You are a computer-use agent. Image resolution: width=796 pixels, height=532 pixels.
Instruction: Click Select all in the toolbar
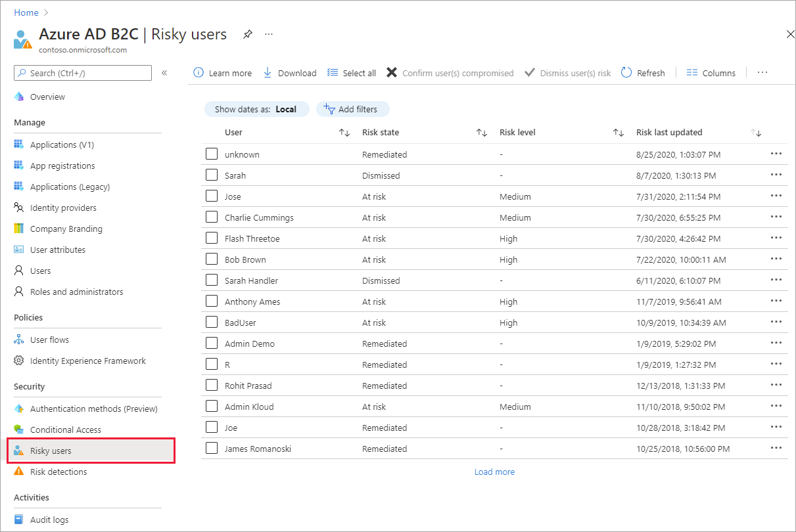352,73
